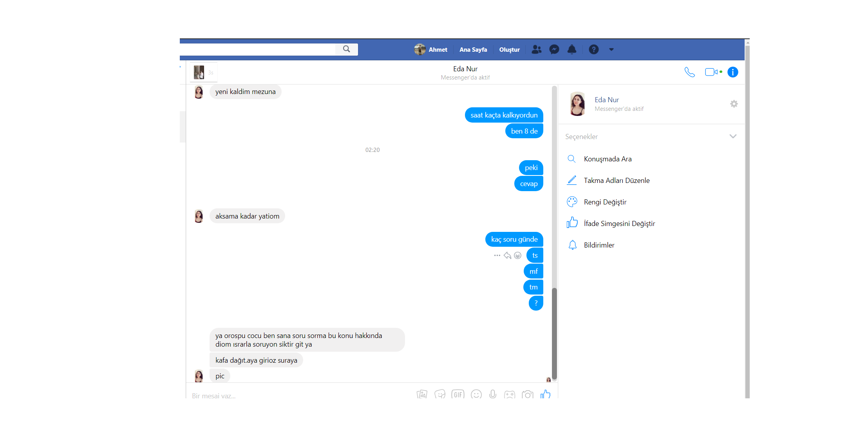Open the gear settings next to Eda Nur
Screen dimensions: 868x423
coord(734,104)
